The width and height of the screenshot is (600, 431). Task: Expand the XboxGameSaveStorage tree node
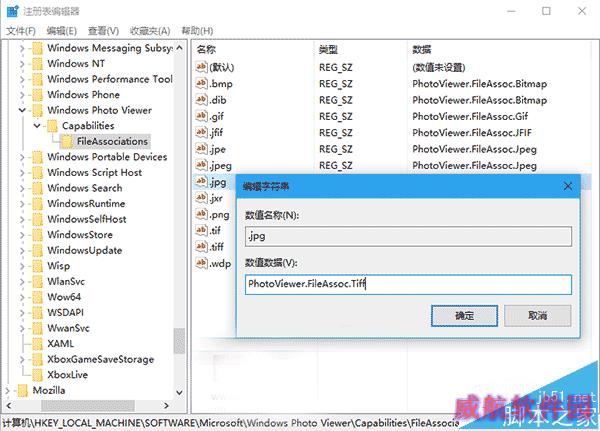click(22, 359)
